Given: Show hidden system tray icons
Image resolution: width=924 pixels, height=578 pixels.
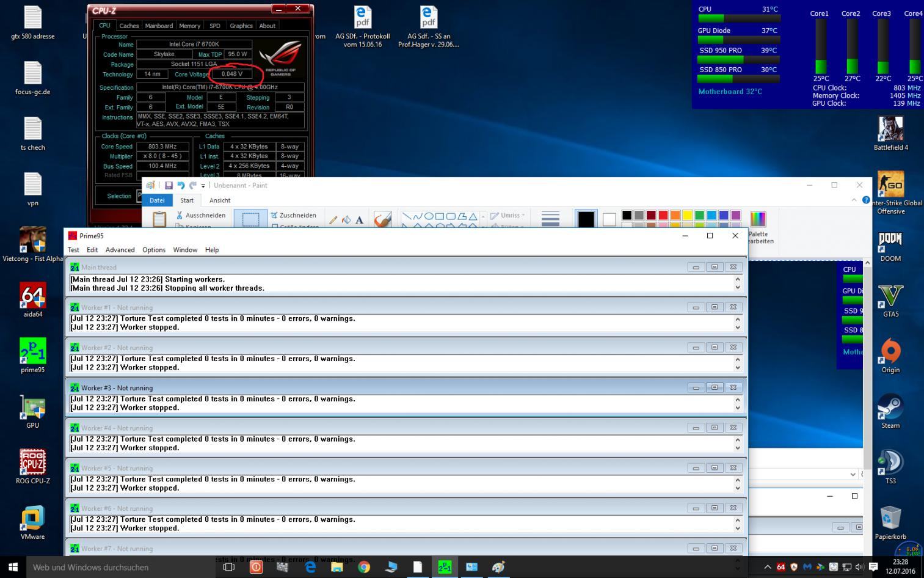Looking at the screenshot, I should pyautogui.click(x=768, y=567).
